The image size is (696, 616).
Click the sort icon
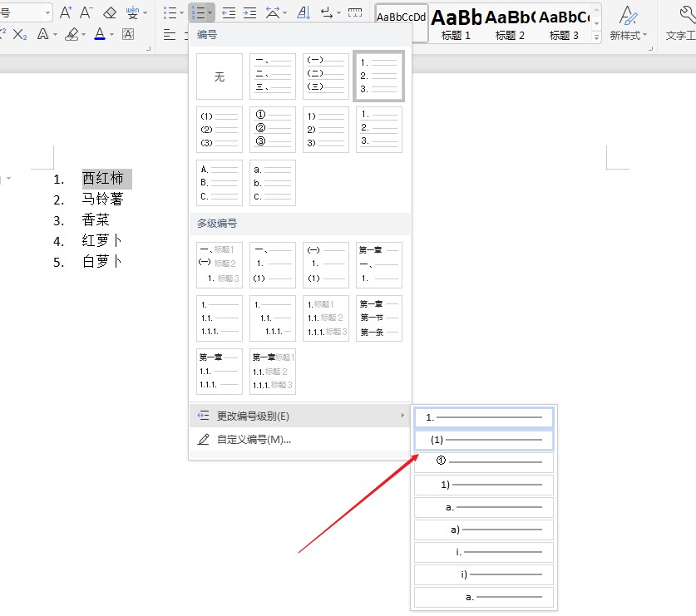coord(304,12)
